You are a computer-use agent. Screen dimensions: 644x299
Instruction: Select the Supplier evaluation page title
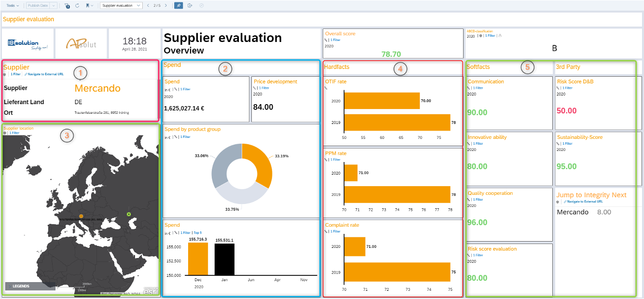(28, 19)
